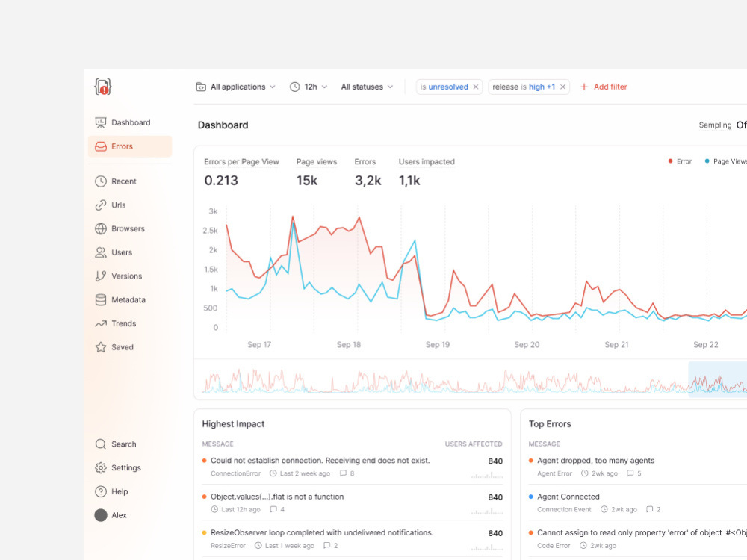Click the applications folder icon
Screen dimensions: 747x560
click(x=201, y=87)
